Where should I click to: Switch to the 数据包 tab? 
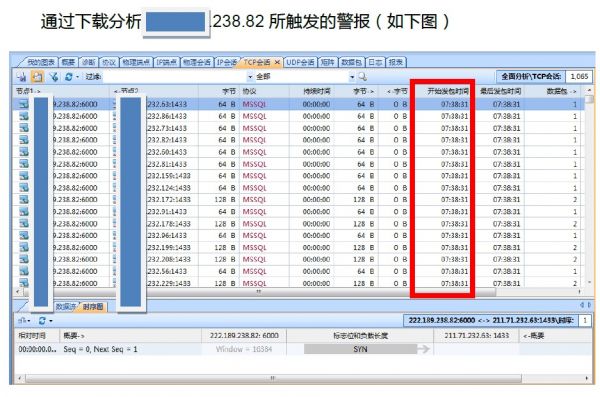[351, 62]
